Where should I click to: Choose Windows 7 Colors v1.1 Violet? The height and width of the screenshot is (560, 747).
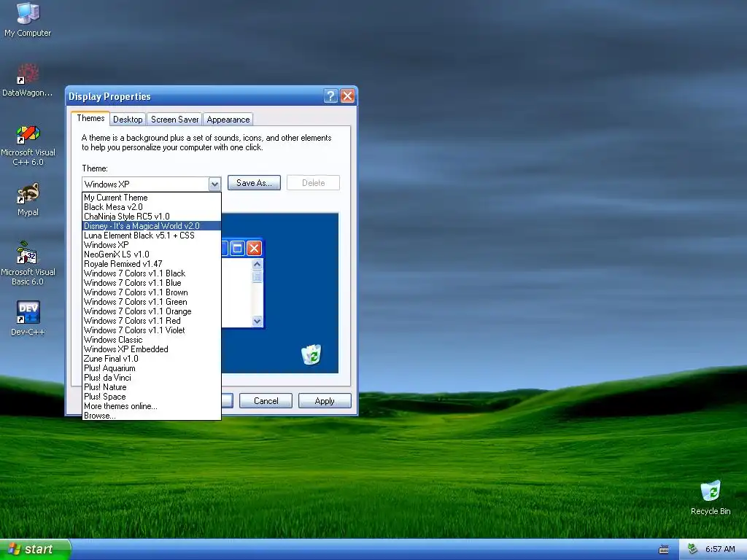pyautogui.click(x=152, y=330)
